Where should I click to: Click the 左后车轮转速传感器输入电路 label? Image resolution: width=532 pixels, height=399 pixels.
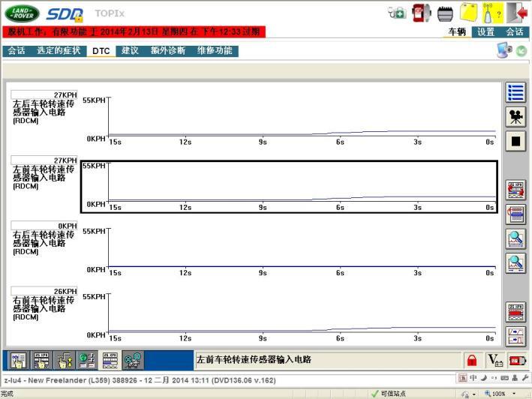pos(43,112)
